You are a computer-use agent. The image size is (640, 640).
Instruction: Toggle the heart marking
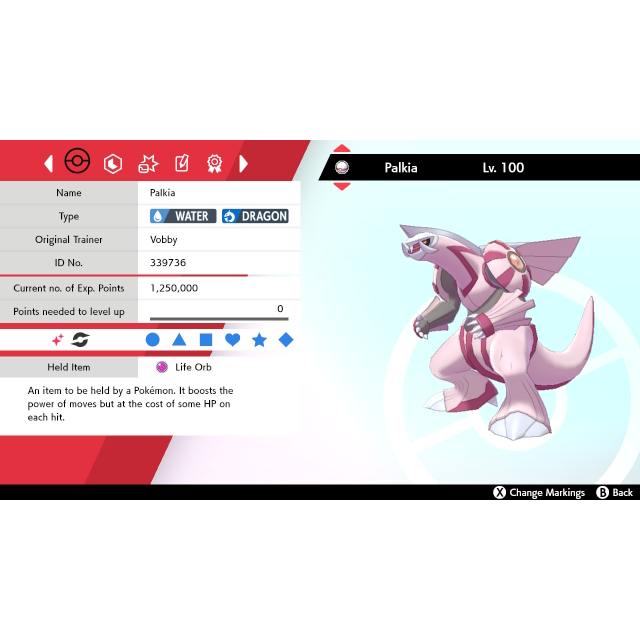coord(233,340)
